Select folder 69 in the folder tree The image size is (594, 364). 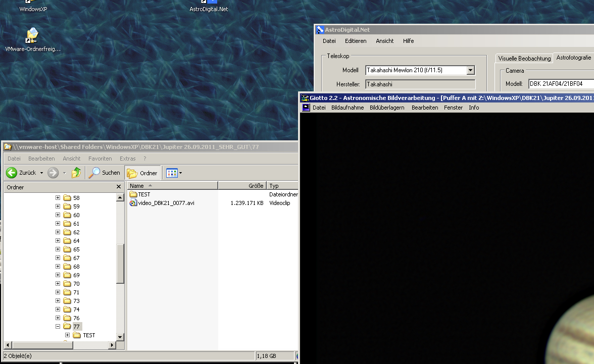click(72, 275)
